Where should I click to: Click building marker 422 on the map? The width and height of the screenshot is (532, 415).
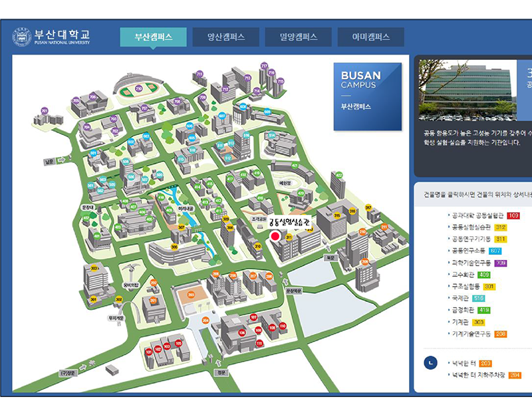click(x=339, y=176)
